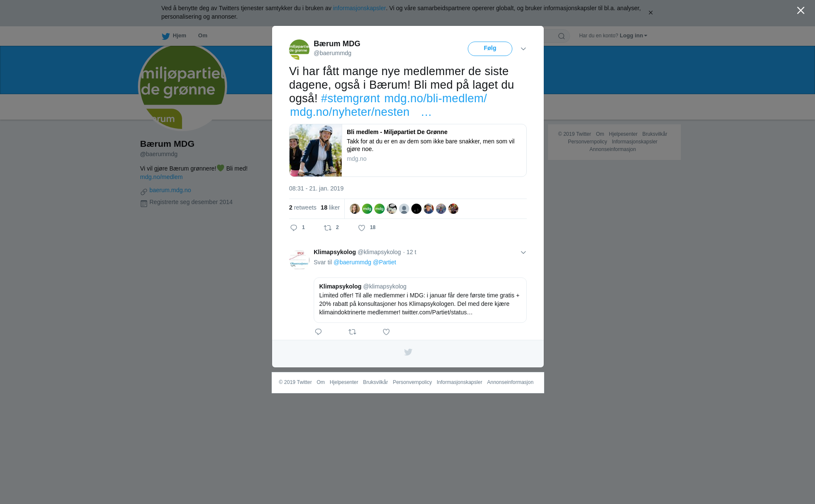815x504 pixels.
Task: Close the cookie notice with the small X
Action: [x=650, y=13]
